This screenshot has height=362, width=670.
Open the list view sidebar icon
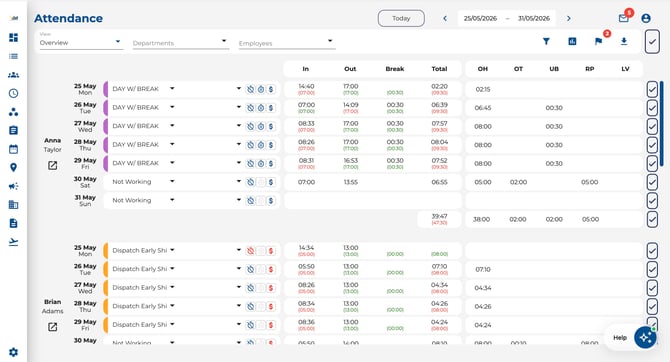pyautogui.click(x=13, y=56)
